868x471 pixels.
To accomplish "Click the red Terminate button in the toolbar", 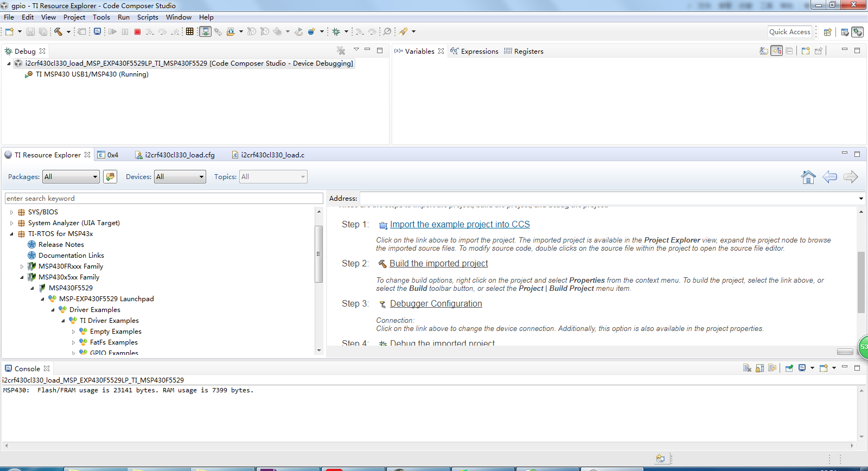I will [138, 32].
